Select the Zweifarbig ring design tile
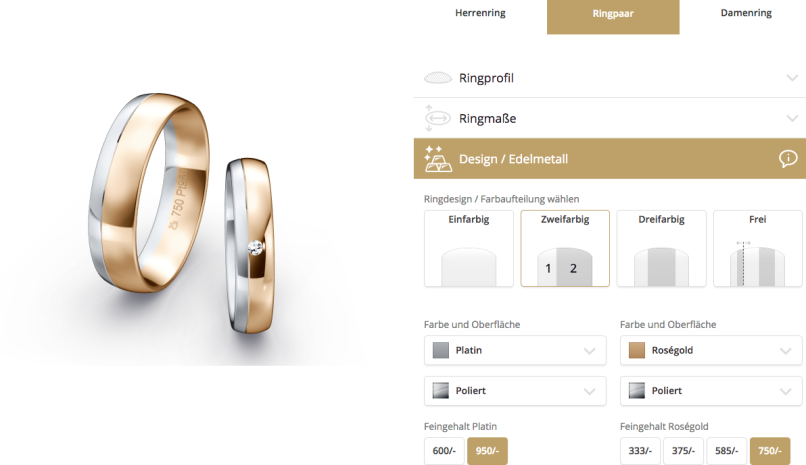806x465 pixels. [x=565, y=248]
